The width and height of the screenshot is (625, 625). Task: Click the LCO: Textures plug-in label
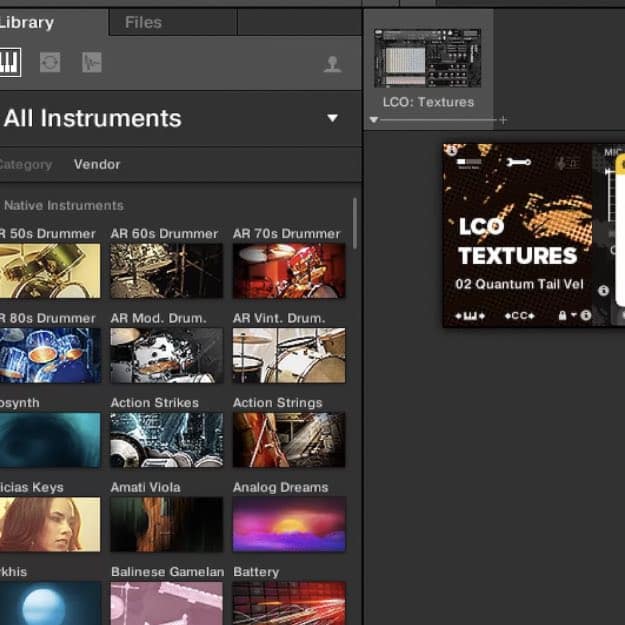click(428, 102)
